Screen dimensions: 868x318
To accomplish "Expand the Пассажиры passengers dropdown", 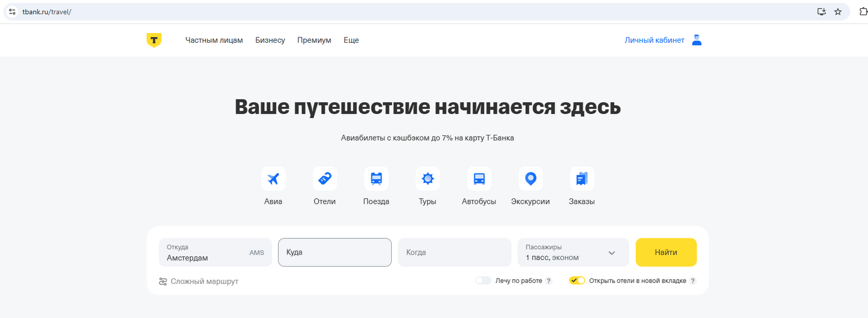I will [x=573, y=252].
